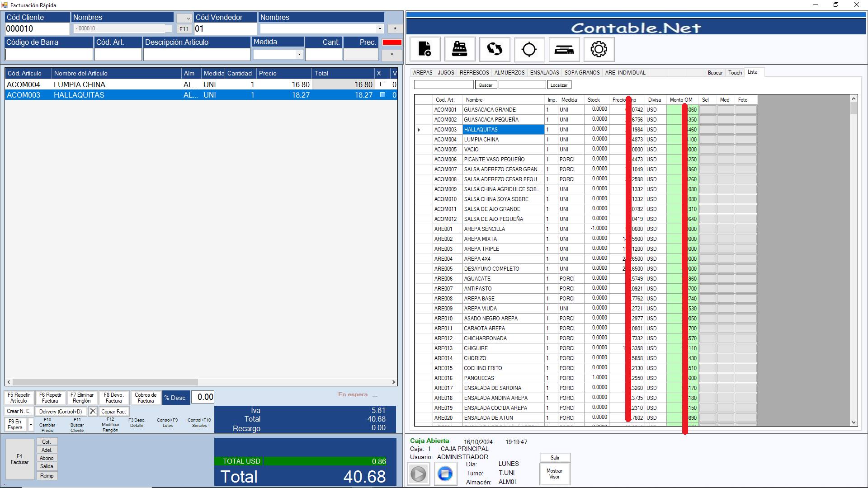Click the asterisk button beside vendor names
The width and height of the screenshot is (868, 488).
pos(395,28)
